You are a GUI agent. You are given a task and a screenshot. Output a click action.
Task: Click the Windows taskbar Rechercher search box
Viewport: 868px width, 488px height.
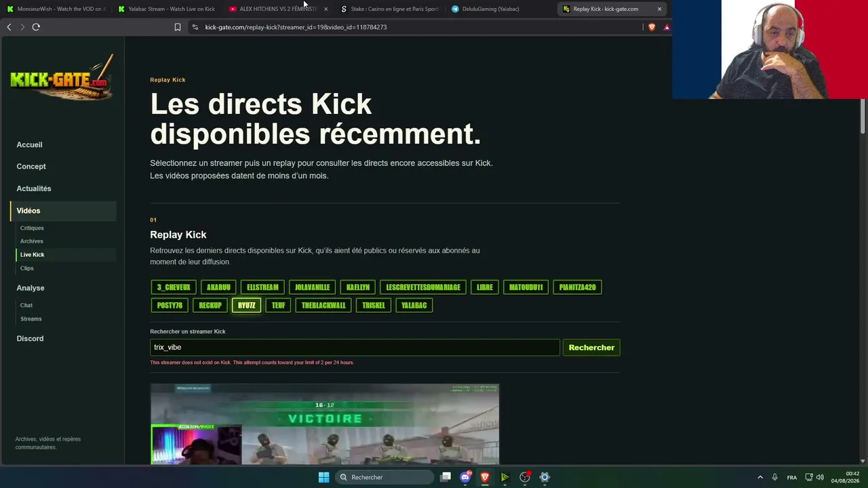tap(385, 477)
